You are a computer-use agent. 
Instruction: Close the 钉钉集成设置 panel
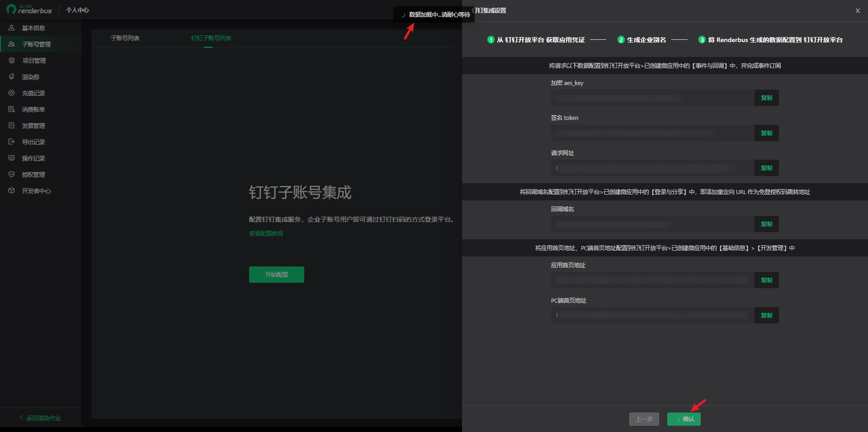coord(858,10)
